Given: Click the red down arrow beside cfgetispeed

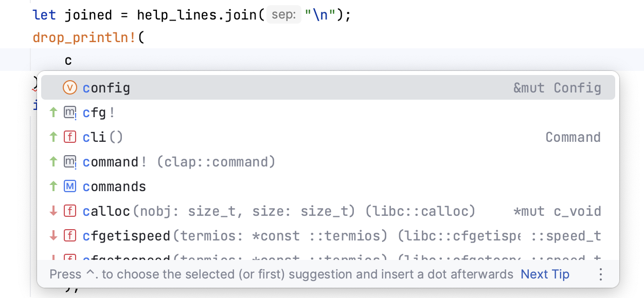Looking at the screenshot, I should 53,236.
